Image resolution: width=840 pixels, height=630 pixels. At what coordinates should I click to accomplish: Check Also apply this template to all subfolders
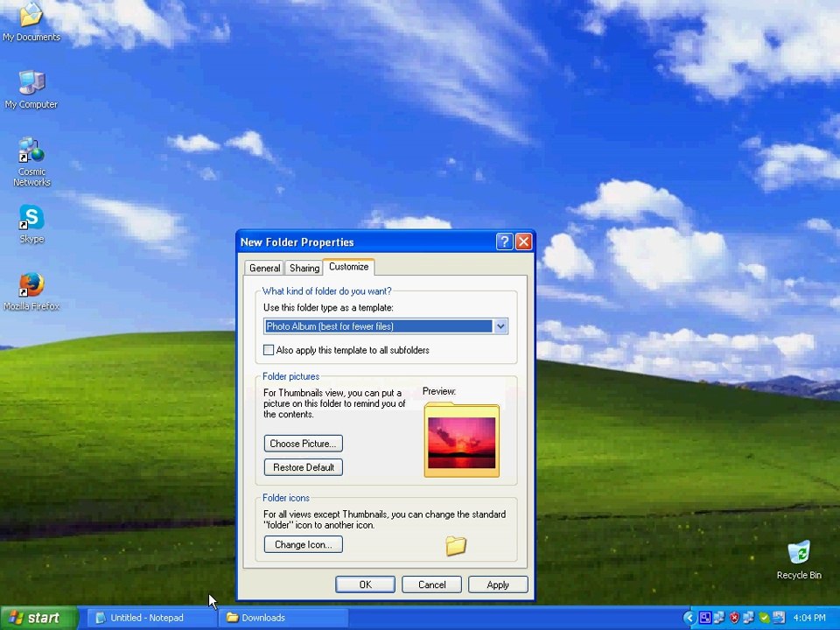pyautogui.click(x=269, y=350)
